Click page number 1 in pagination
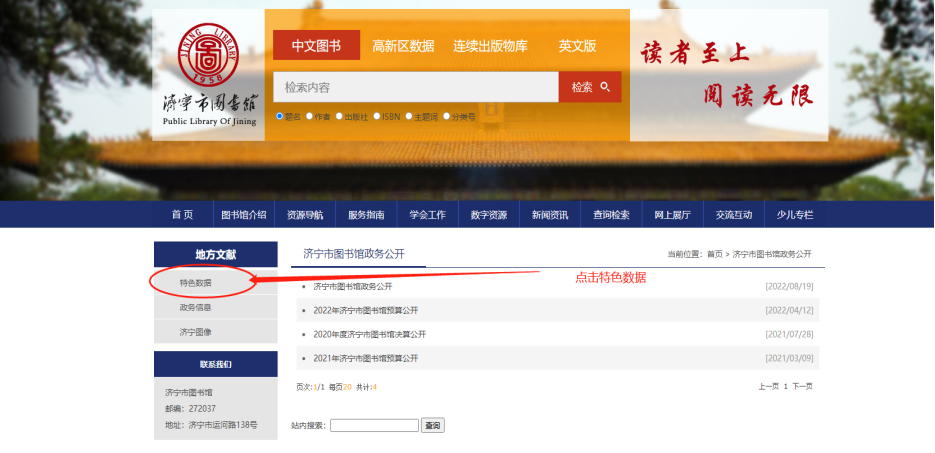935x453 pixels. pos(786,386)
